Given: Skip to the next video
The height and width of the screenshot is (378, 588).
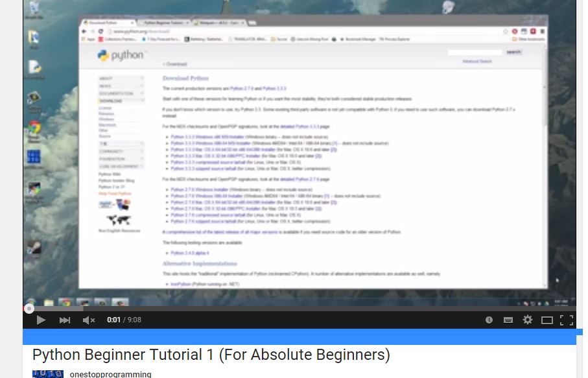Looking at the screenshot, I should tap(64, 320).
